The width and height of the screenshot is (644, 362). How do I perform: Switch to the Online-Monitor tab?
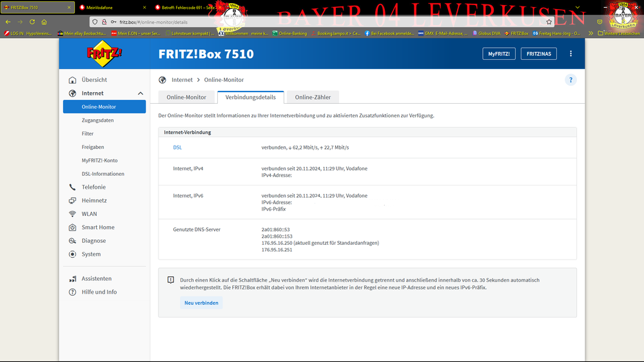pos(186,97)
